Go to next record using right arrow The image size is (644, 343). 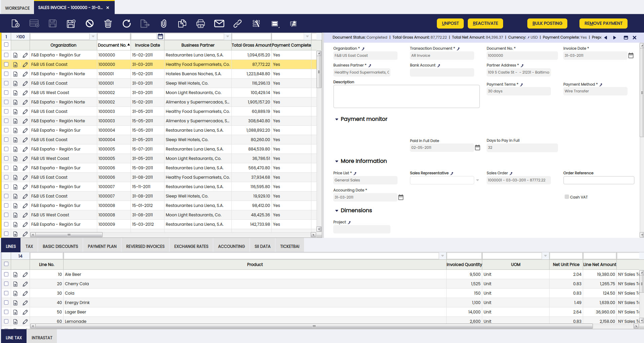point(615,38)
